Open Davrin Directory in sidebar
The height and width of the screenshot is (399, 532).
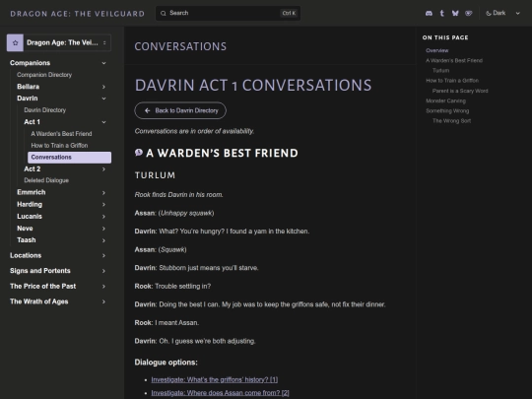[x=44, y=110]
